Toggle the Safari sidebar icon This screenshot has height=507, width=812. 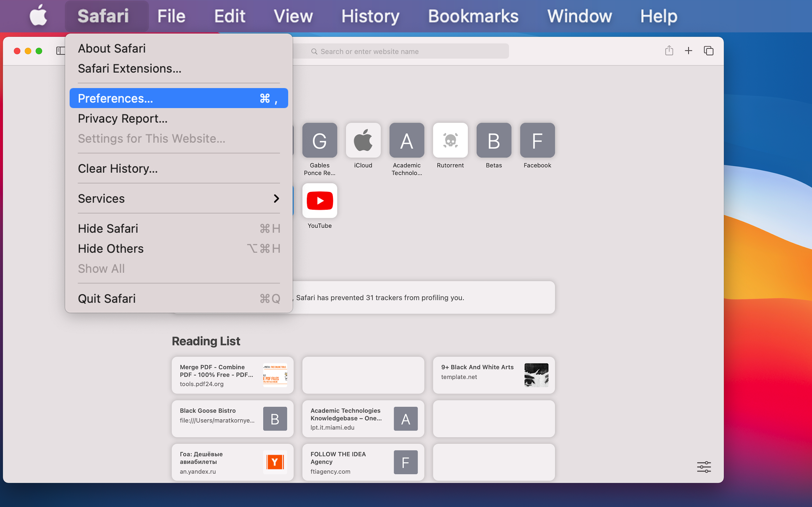61,51
